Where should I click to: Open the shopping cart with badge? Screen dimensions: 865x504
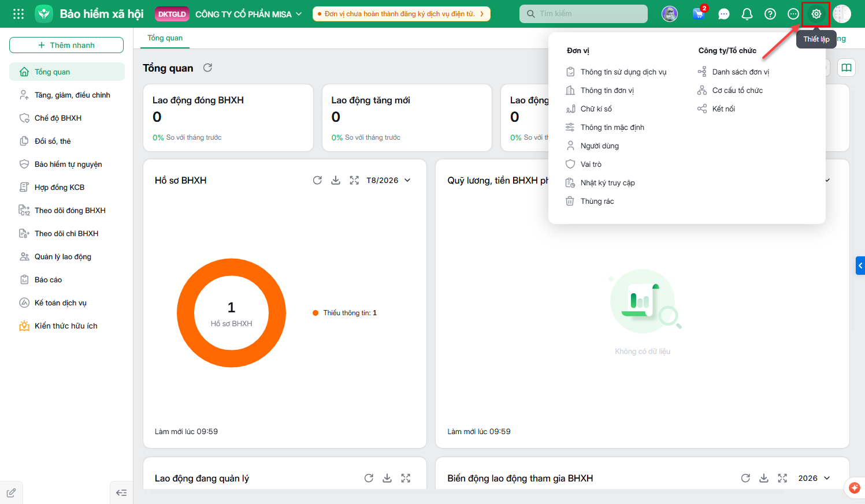coord(699,13)
